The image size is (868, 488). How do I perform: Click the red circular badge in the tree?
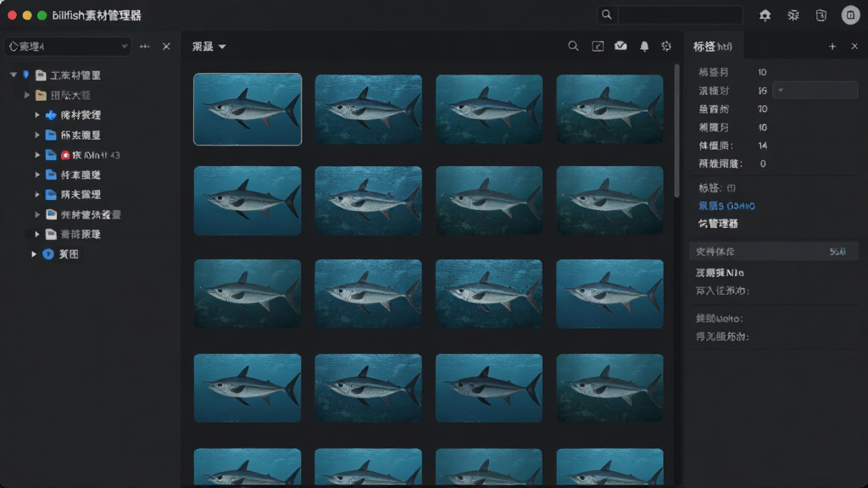tap(65, 156)
